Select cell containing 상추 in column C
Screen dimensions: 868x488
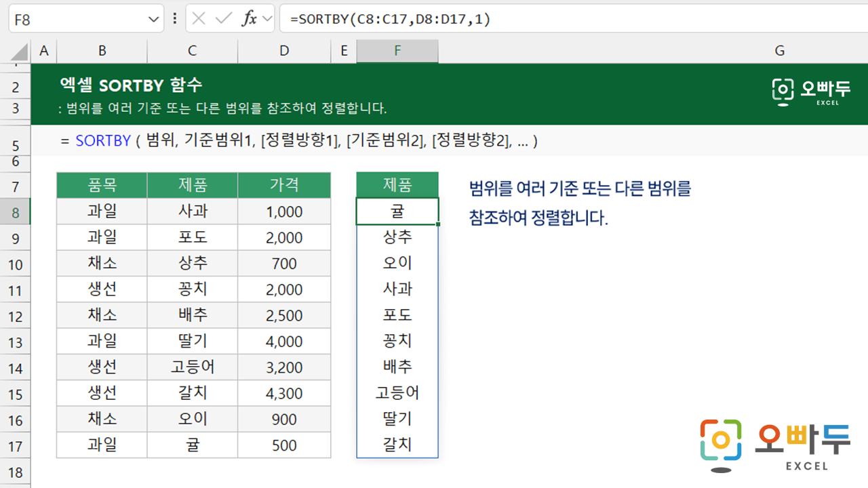tap(193, 264)
